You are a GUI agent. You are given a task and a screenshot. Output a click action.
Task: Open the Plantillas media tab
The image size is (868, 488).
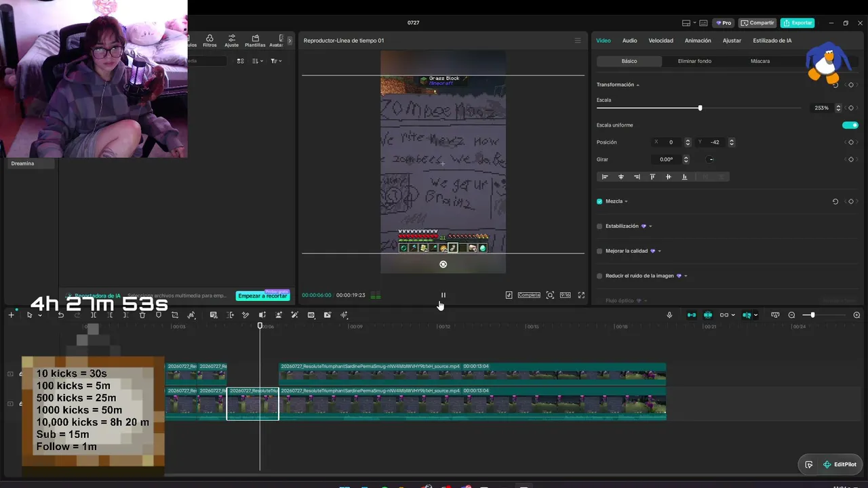point(255,41)
